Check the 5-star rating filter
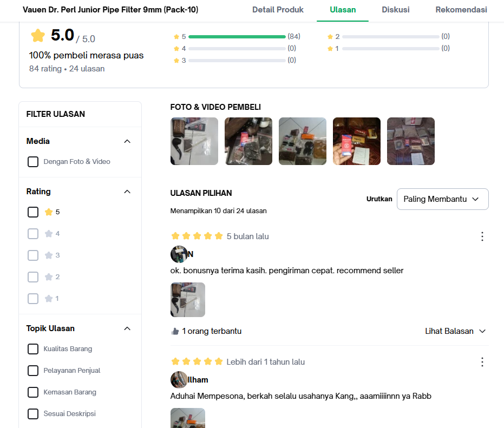The image size is (504, 428). tap(33, 212)
